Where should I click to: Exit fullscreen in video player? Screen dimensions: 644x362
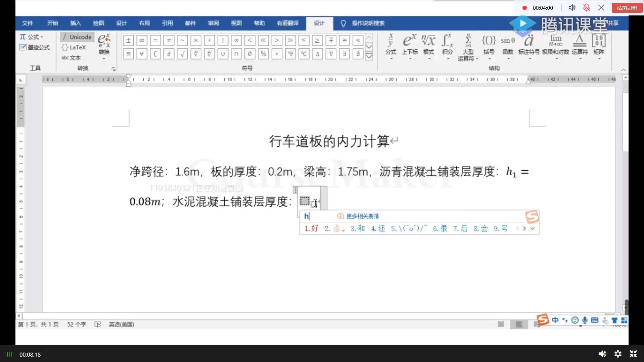633,354
